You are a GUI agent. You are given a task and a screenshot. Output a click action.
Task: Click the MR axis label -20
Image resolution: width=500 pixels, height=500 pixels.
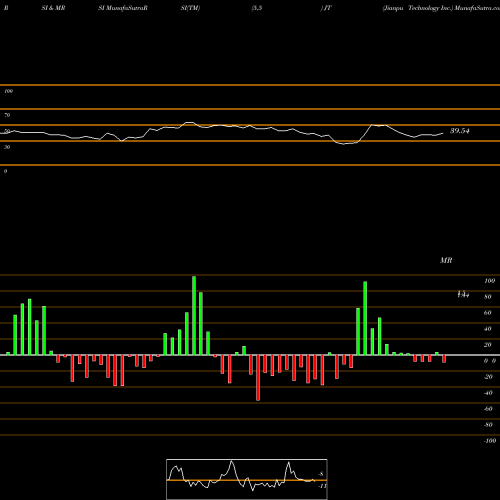pyautogui.click(x=488, y=377)
